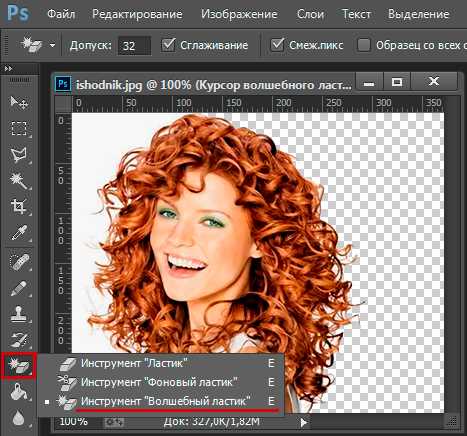Select the Eyedropper tool

(x=19, y=233)
